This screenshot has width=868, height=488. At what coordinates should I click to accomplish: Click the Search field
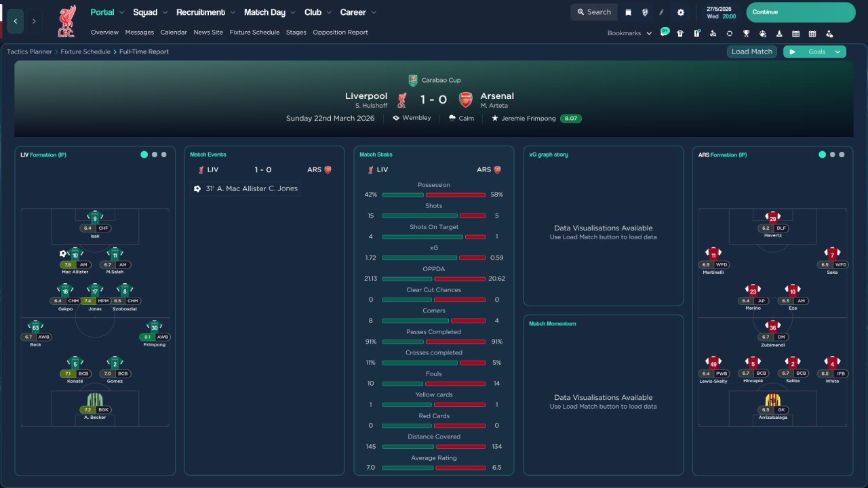593,12
